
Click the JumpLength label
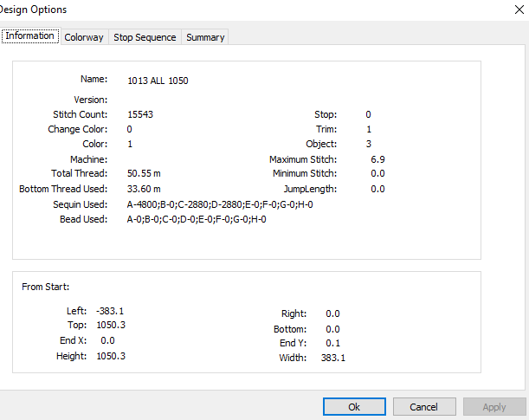310,189
